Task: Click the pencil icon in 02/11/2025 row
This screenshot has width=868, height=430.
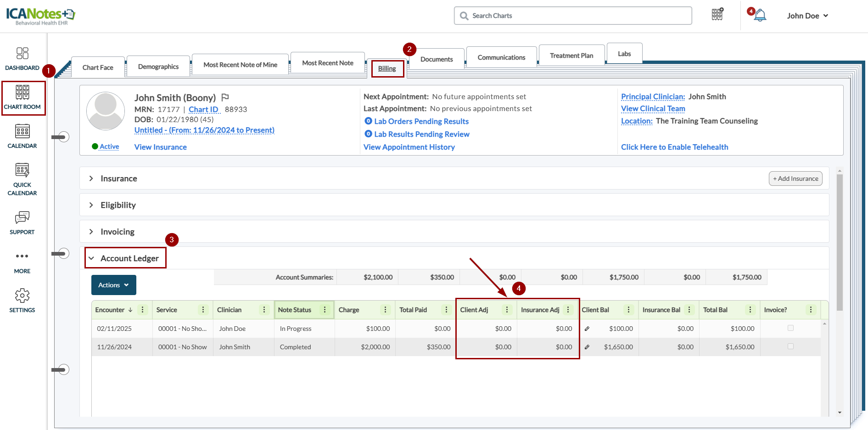Action: pyautogui.click(x=587, y=329)
